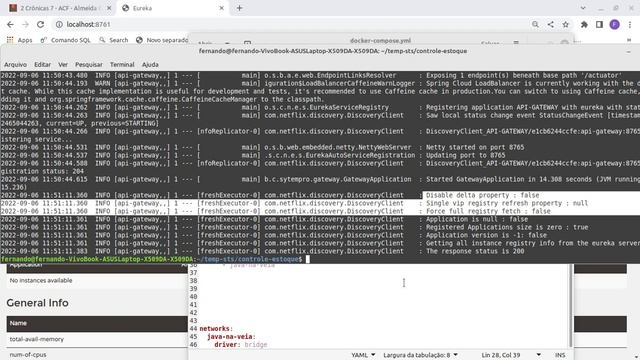Open the terminal Ajuda menu
This screenshot has height=360, width=640.
150,64
